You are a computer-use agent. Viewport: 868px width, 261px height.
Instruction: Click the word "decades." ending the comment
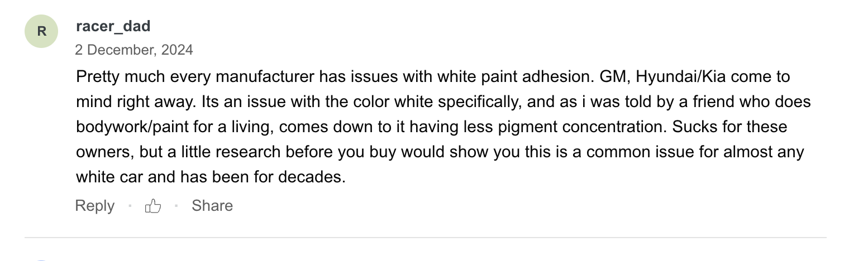click(x=312, y=177)
